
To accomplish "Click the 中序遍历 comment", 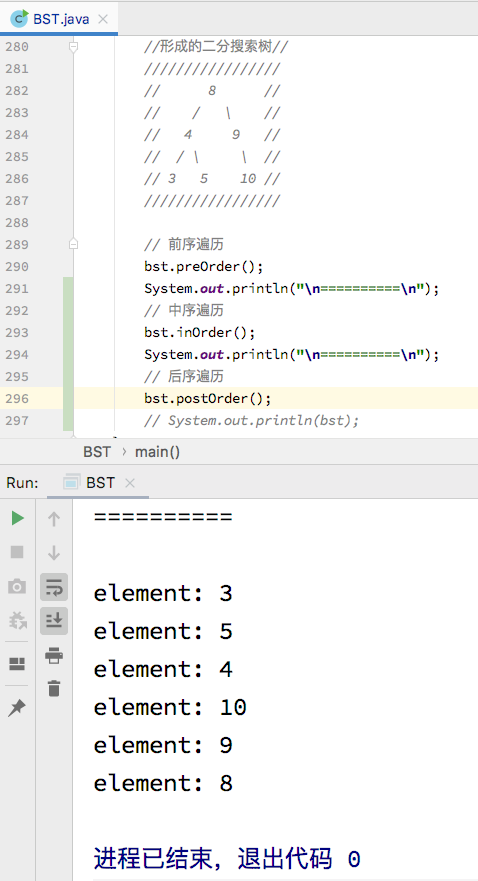I will [x=184, y=310].
